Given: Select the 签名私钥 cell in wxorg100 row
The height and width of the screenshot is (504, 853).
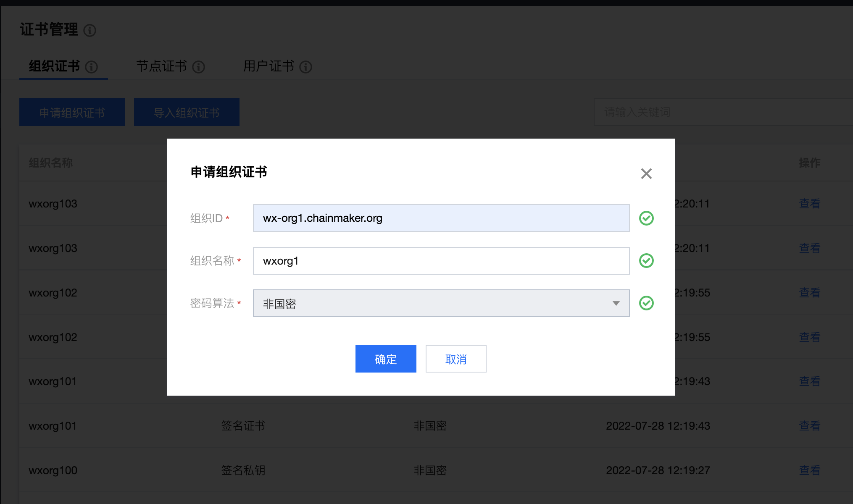Looking at the screenshot, I should click(243, 470).
